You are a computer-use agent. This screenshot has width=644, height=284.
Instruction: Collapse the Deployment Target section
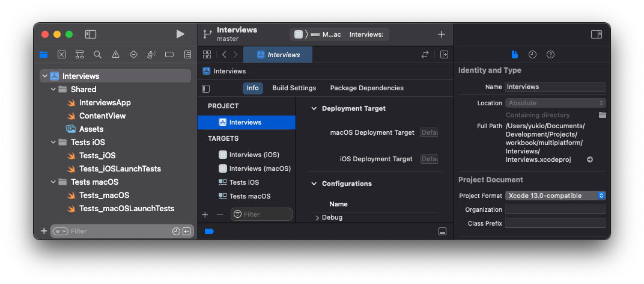pyautogui.click(x=314, y=109)
